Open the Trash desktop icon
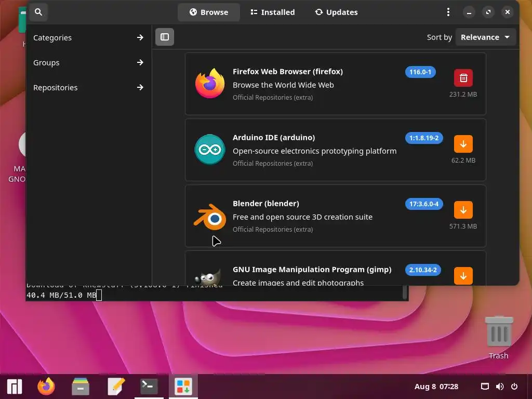The height and width of the screenshot is (399, 532). tap(498, 338)
